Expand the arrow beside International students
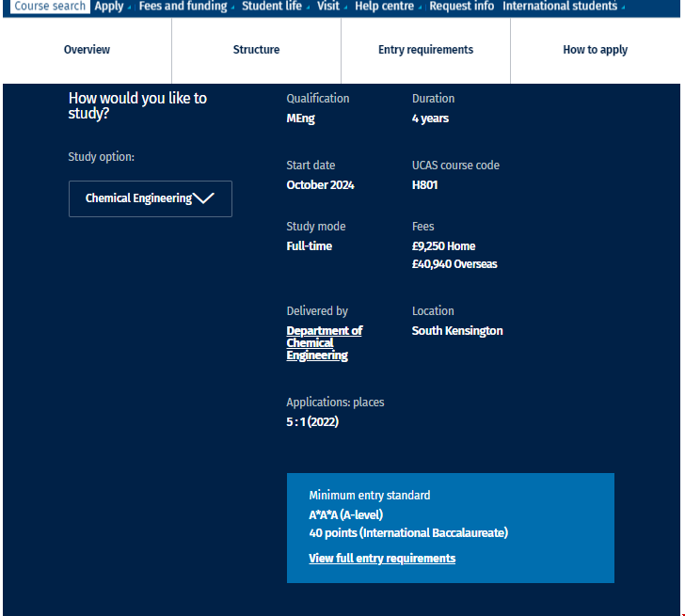Image resolution: width=685 pixels, height=616 pixels. (623, 8)
